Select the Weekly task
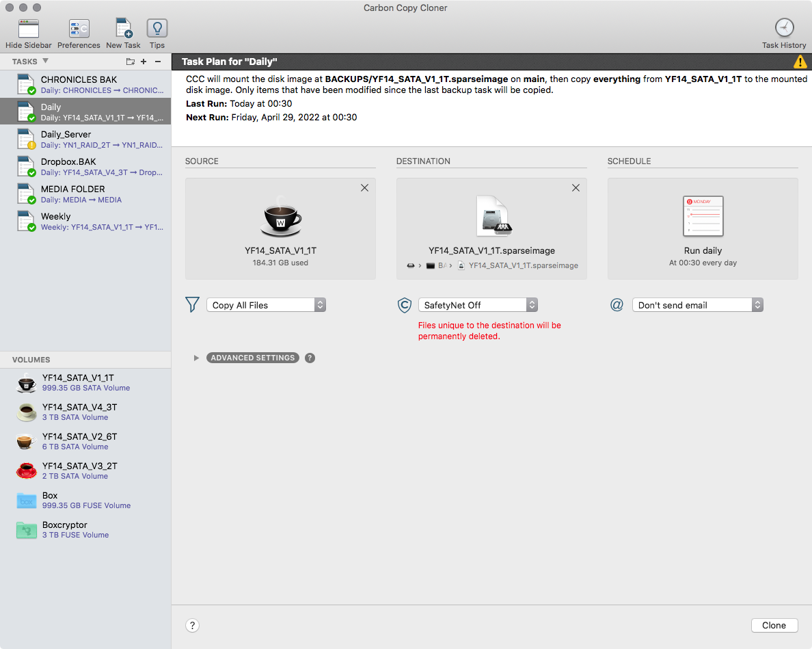Screen dimensions: 812x649 (x=85, y=221)
